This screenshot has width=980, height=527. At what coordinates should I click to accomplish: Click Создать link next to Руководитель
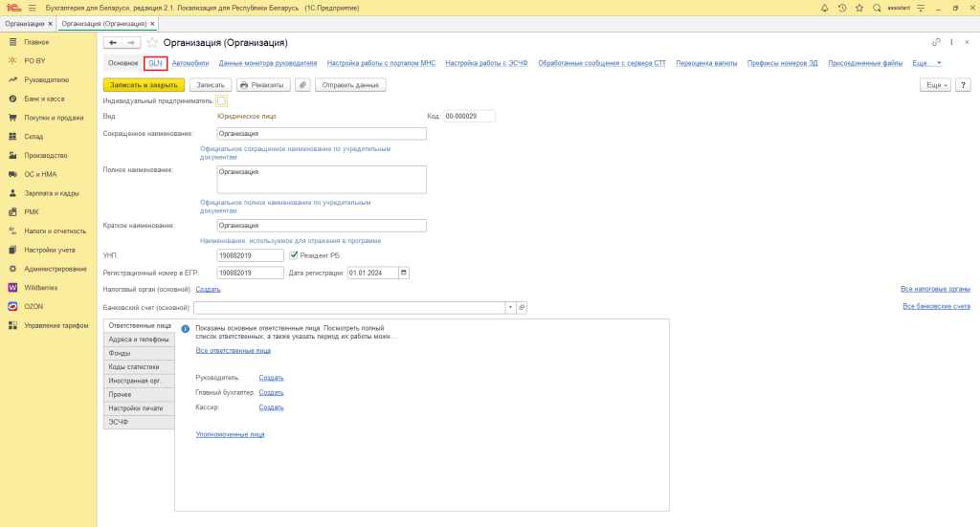point(271,378)
